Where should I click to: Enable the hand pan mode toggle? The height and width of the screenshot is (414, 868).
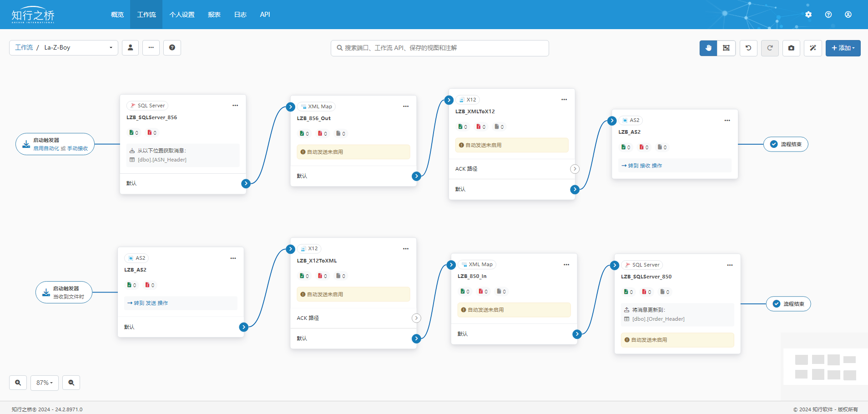708,48
